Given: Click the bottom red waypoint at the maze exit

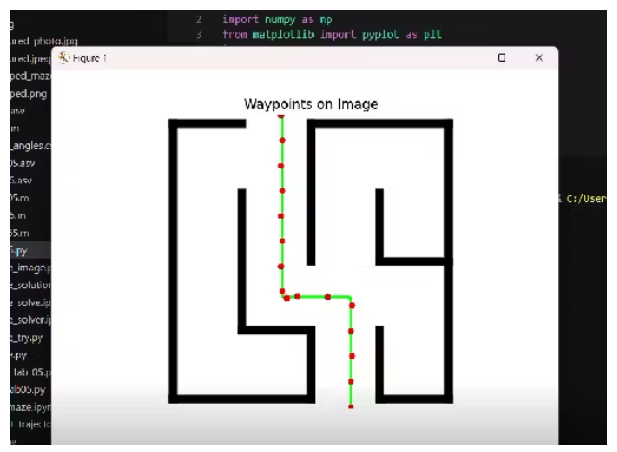Looking at the screenshot, I should (351, 406).
